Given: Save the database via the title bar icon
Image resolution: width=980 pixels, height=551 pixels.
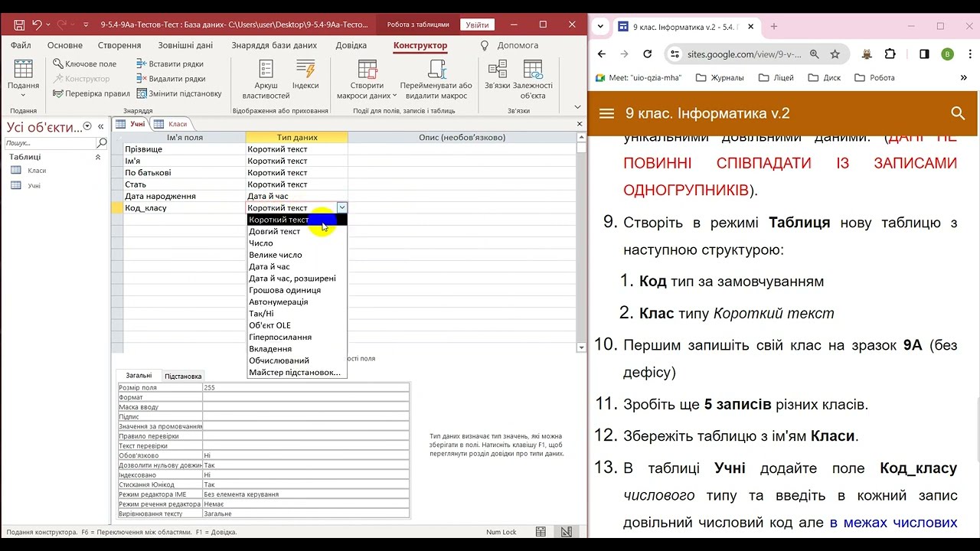Looking at the screenshot, I should click(19, 24).
